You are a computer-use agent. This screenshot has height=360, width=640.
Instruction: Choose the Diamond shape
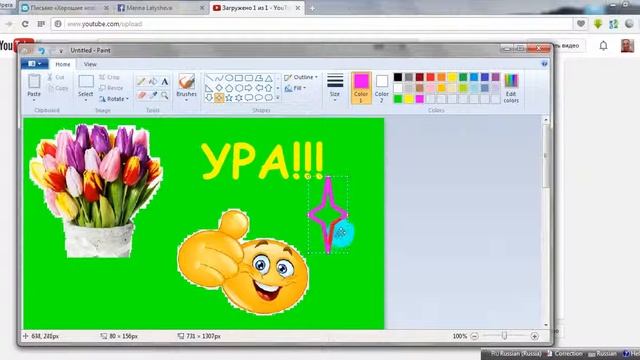point(219,88)
